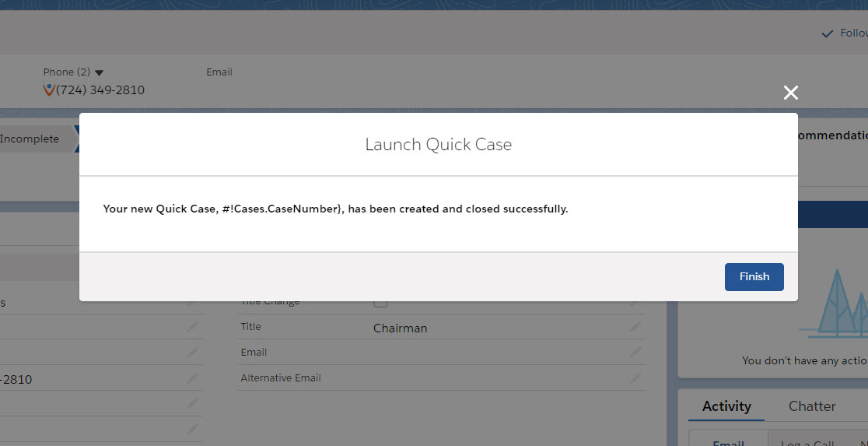Toggle the Title Change checkbox
This screenshot has width=868, height=446.
click(x=381, y=303)
